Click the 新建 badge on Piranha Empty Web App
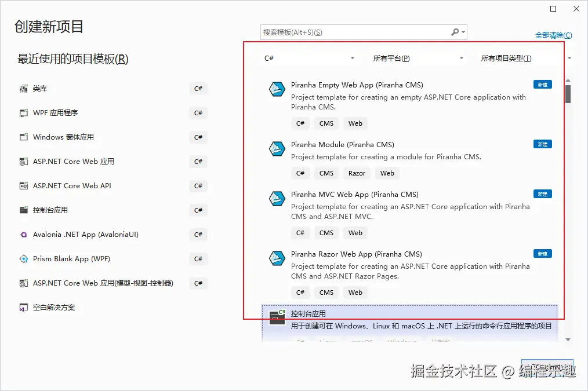 [x=543, y=85]
